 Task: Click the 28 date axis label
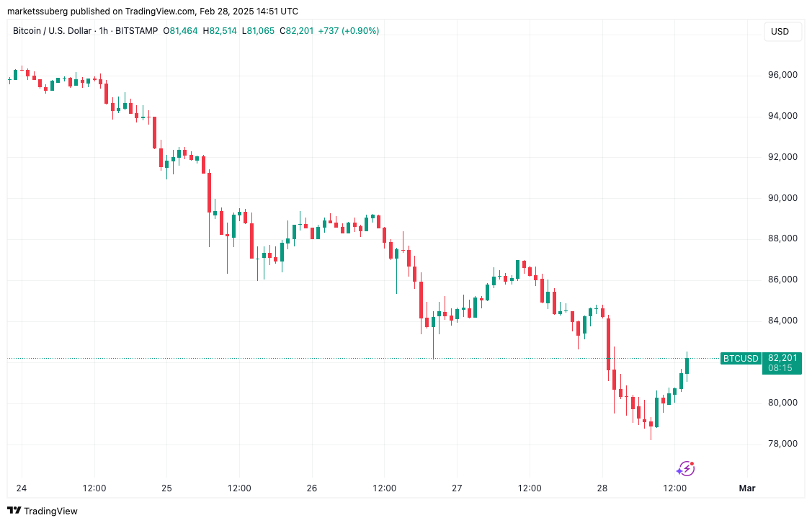602,488
